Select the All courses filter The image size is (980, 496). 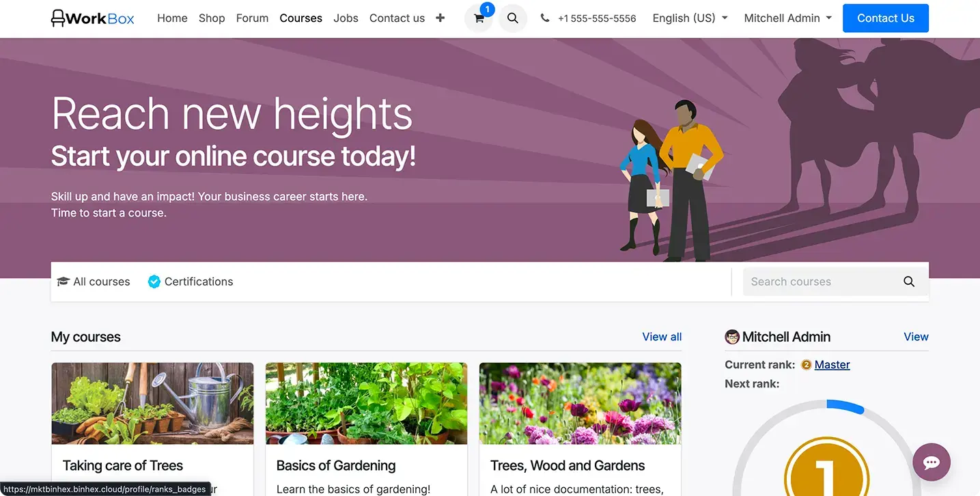(94, 281)
